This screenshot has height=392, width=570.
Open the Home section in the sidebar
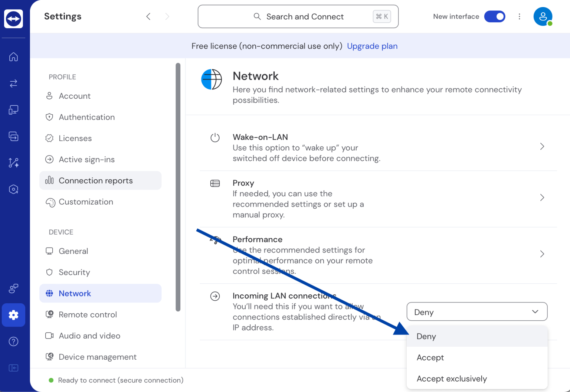click(x=13, y=56)
